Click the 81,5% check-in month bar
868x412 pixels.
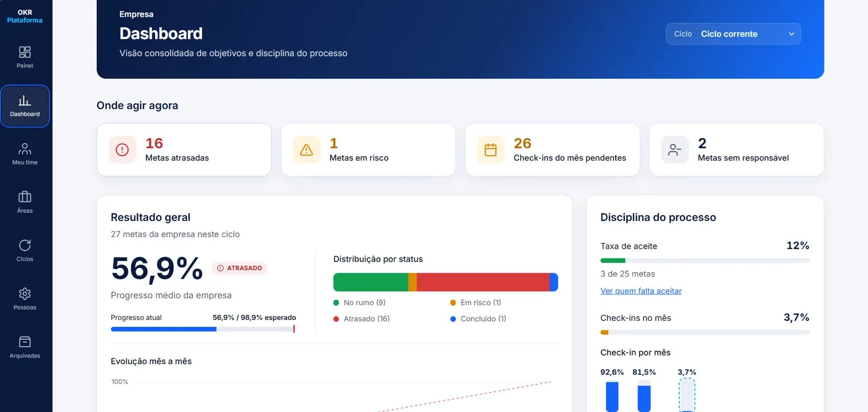coord(644,396)
